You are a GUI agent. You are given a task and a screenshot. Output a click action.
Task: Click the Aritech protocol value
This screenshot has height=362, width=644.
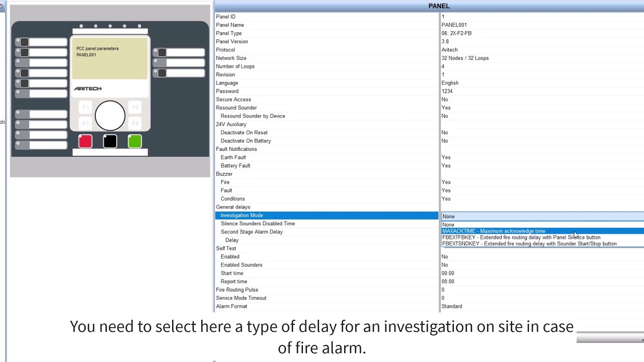pyautogui.click(x=449, y=50)
